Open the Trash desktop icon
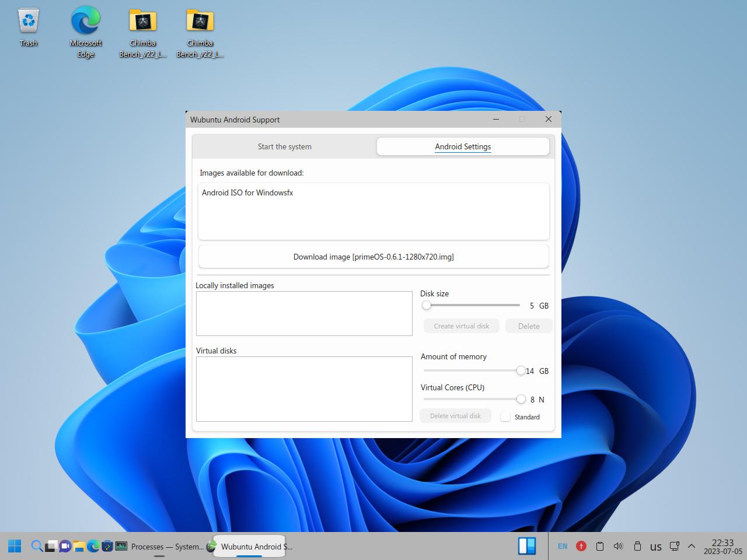This screenshot has width=747, height=560. click(x=29, y=27)
